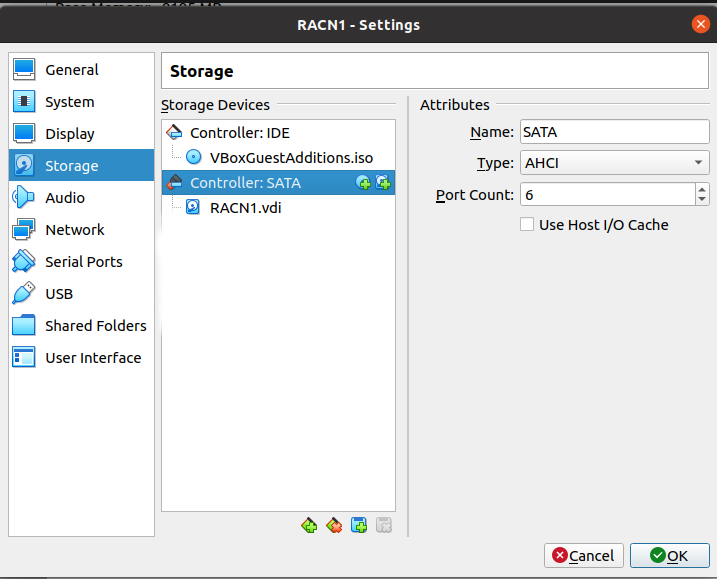Enable Use Host I/O Cache checkbox
Image resolution: width=717 pixels, height=579 pixels.
(527, 225)
